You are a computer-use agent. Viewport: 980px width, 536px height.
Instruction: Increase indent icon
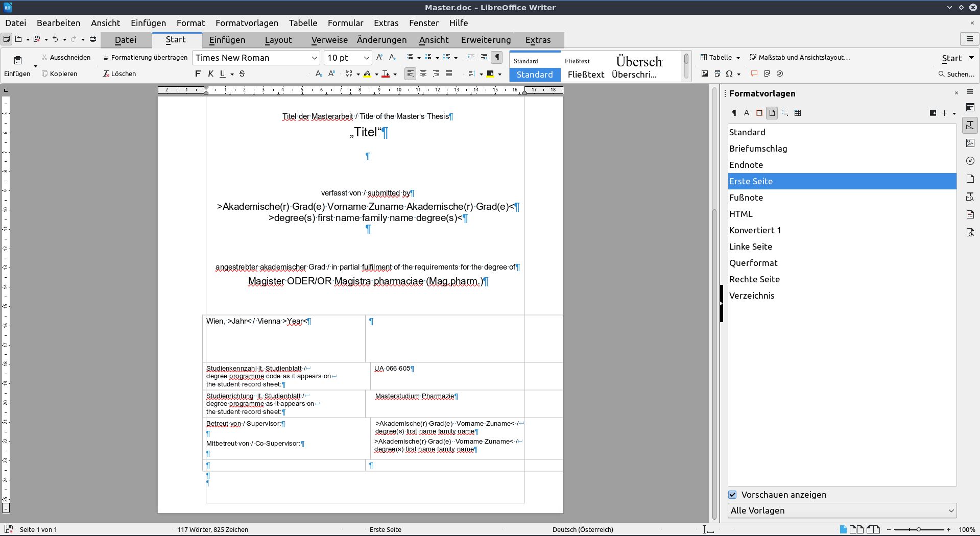(471, 57)
